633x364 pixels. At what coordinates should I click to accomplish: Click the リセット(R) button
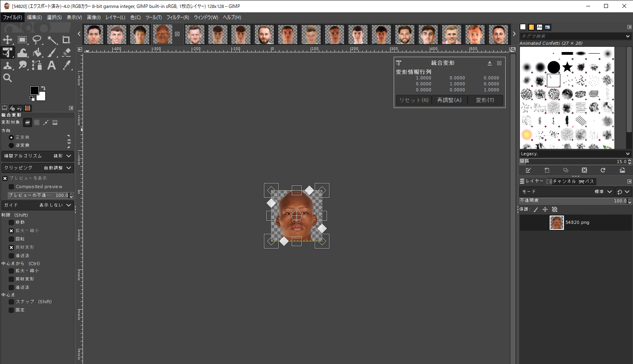point(414,100)
